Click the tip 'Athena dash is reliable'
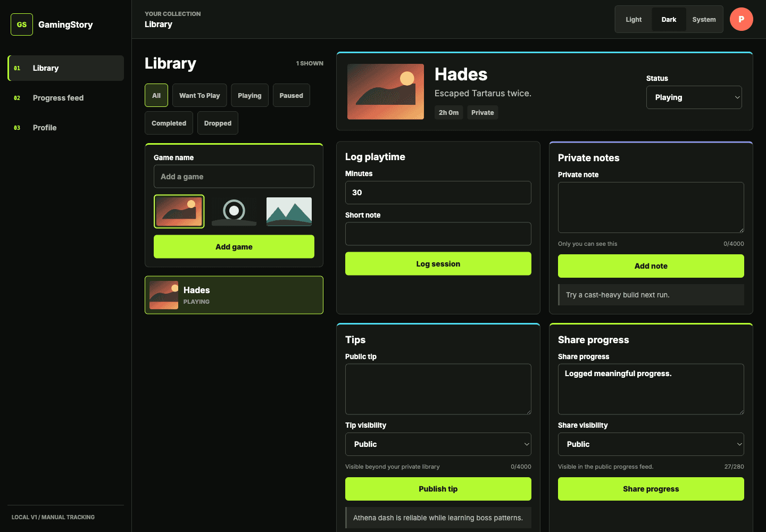Viewport: 766px width, 532px height. pyautogui.click(x=438, y=518)
